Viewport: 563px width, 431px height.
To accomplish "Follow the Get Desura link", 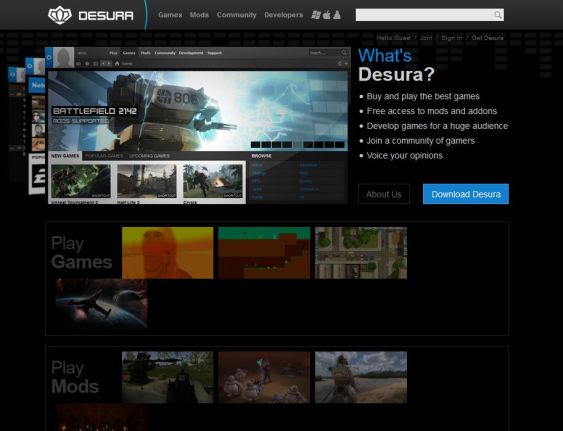I will [488, 38].
